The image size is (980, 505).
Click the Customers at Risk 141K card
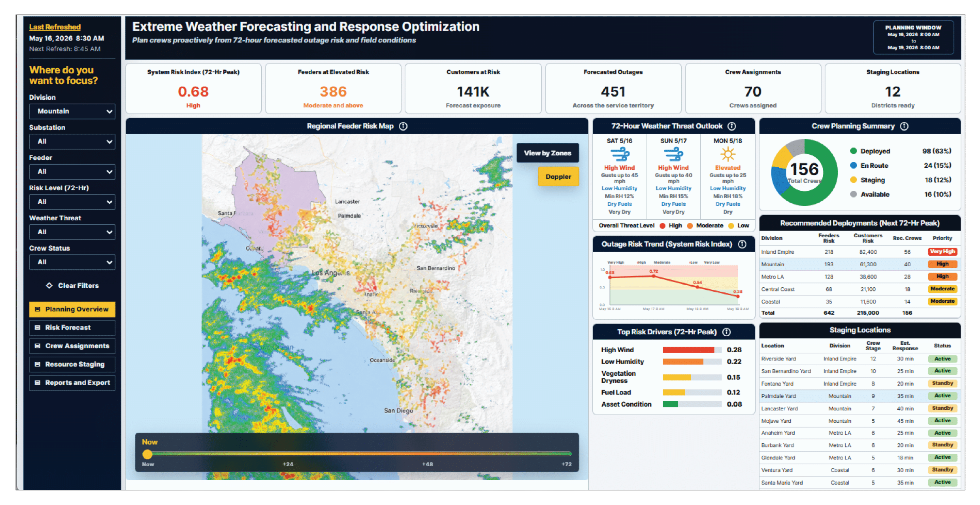tap(473, 89)
